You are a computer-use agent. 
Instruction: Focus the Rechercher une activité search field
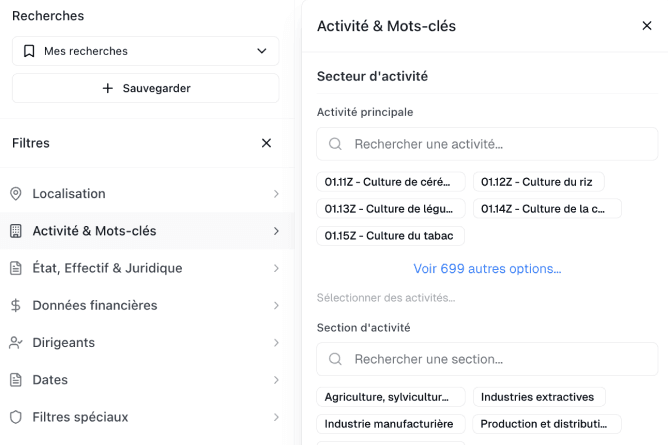487,144
